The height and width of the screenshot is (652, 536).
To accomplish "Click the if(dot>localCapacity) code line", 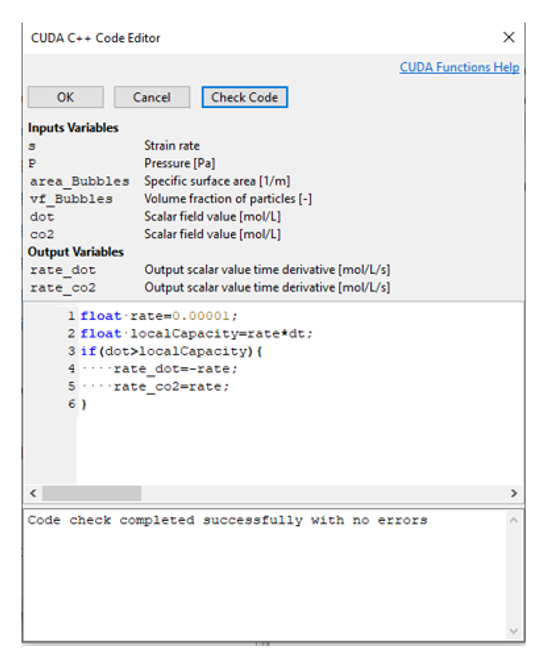I will tap(171, 351).
